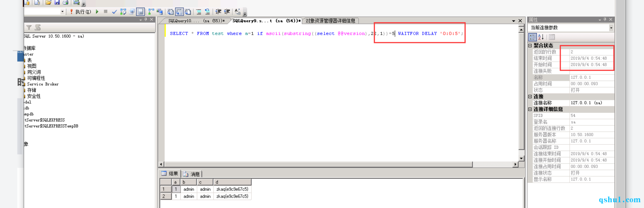Switch to the 结果 results tab
This screenshot has height=208, width=644.
(x=170, y=174)
